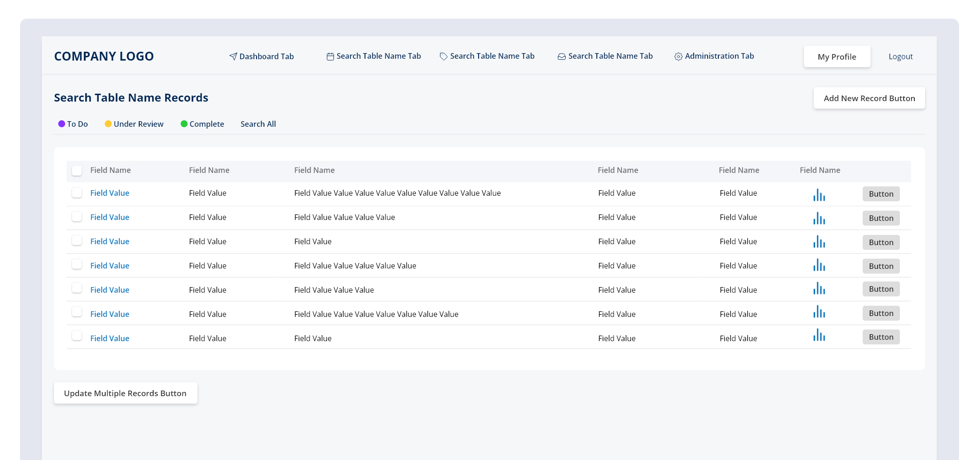Open My Profile

click(x=837, y=56)
